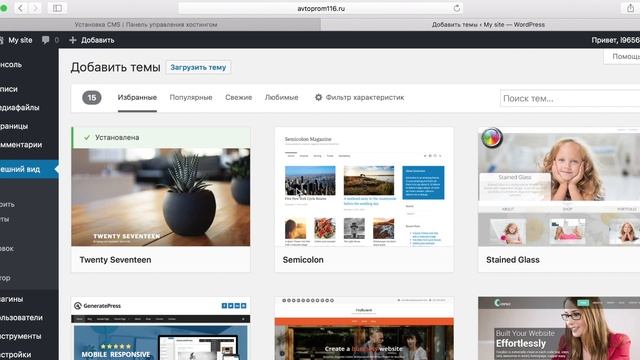
Task: Reload the page with the refresh icon
Action: click(457, 8)
